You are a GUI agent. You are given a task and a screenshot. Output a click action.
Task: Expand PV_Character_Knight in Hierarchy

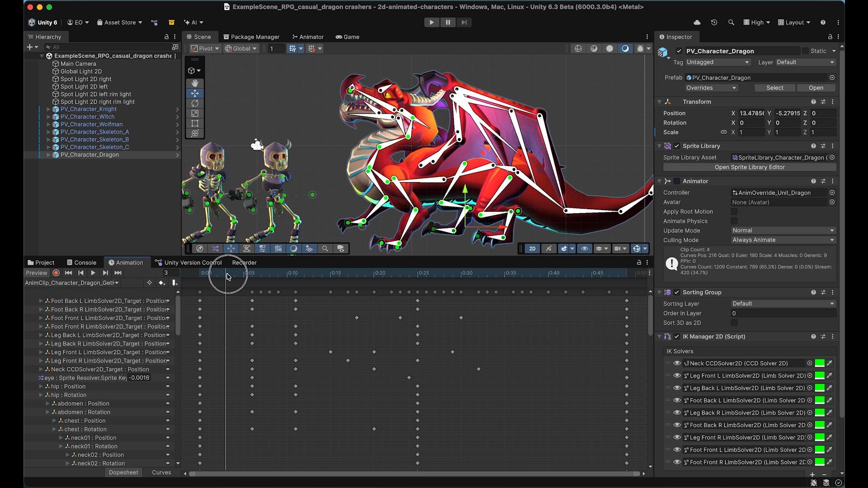[x=48, y=109]
